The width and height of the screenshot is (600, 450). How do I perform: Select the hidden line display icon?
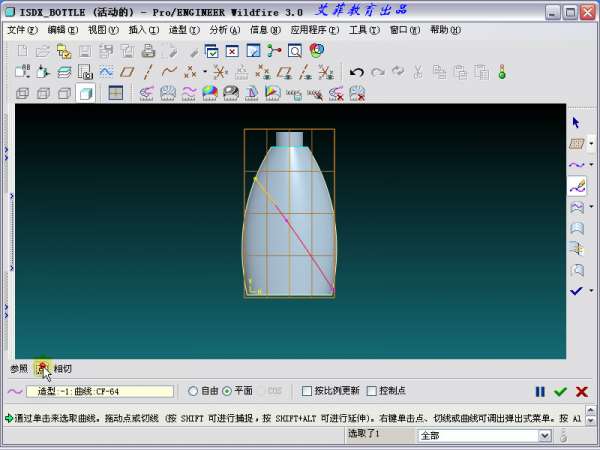click(x=43, y=93)
